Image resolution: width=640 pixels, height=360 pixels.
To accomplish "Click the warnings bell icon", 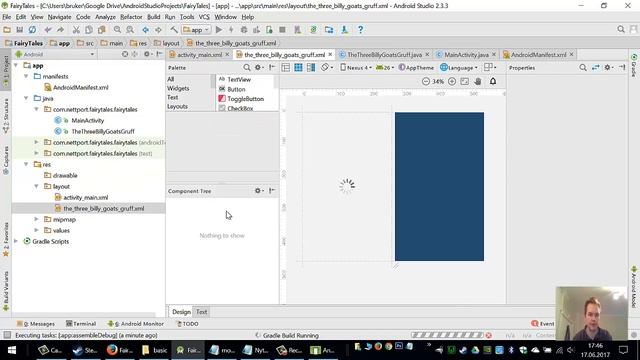I will [493, 81].
